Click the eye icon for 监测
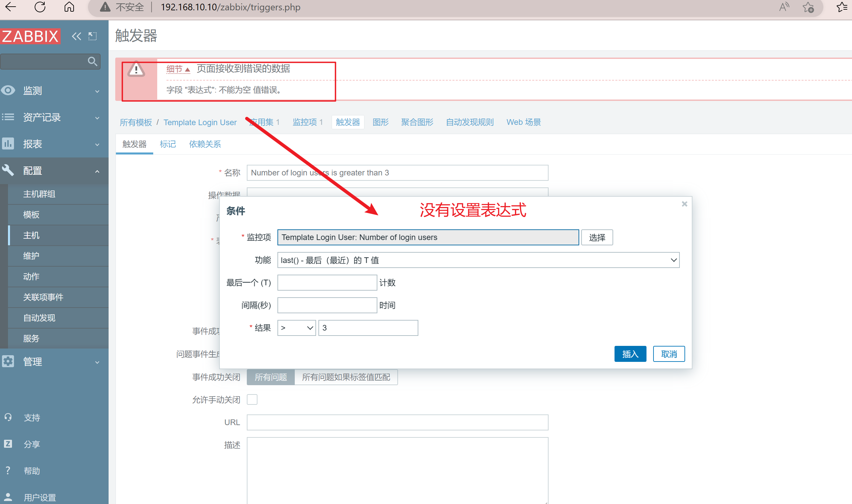This screenshot has width=852, height=504. 8,90
